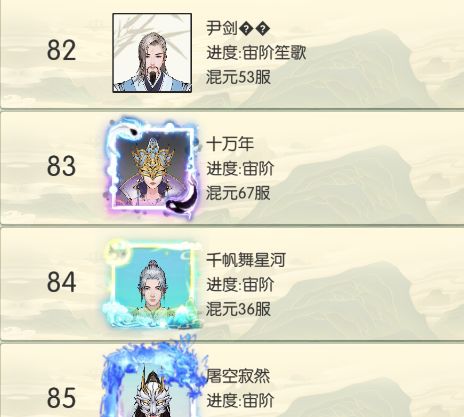The height and width of the screenshot is (417, 464).
Task: Select the silver-haired avatar with teal frame
Action: [153, 284]
